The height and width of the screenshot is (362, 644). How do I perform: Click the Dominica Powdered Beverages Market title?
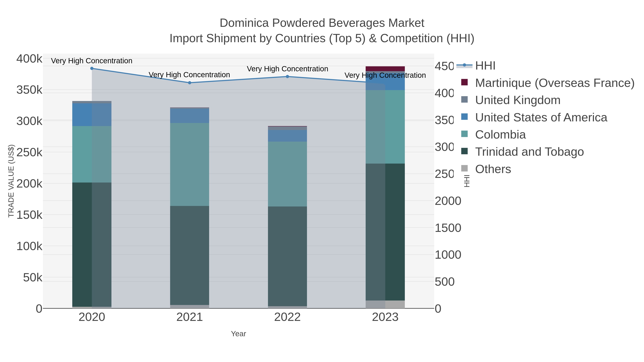click(x=322, y=23)
